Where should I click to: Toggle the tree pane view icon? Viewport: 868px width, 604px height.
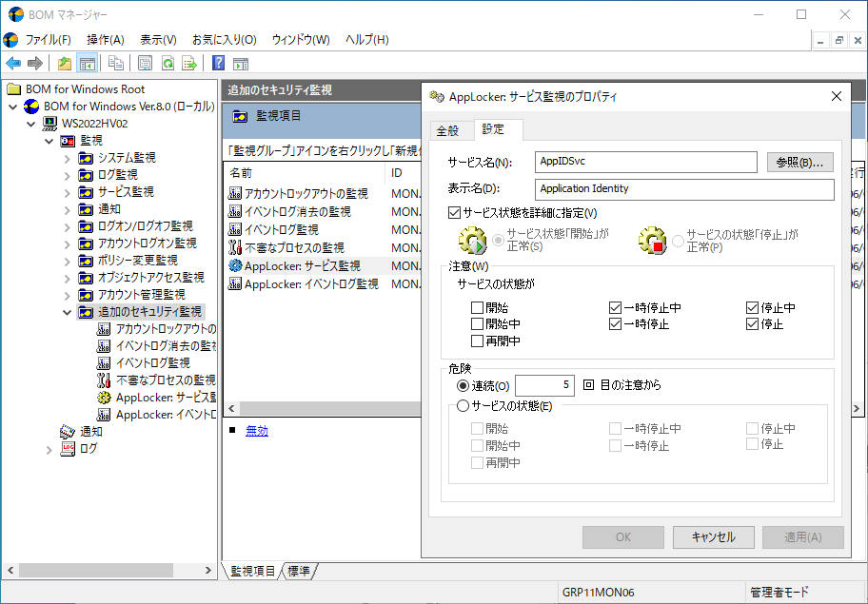86,63
